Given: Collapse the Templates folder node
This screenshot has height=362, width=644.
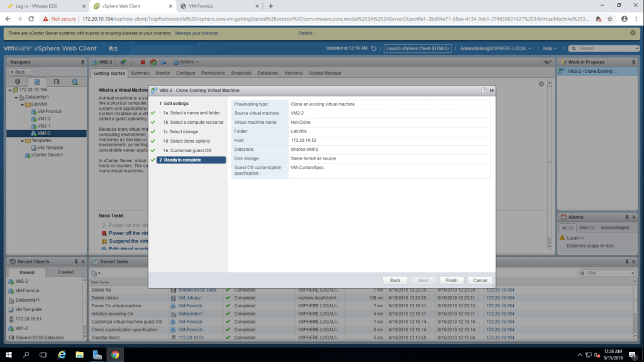Looking at the screenshot, I should [21, 140].
